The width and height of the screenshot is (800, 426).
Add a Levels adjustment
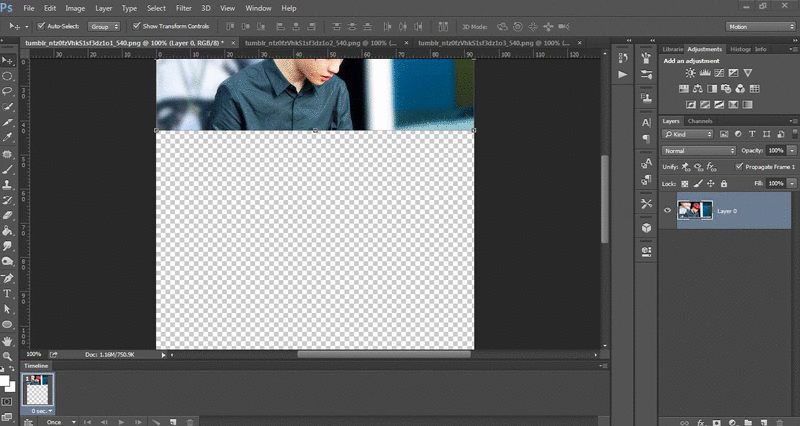tap(705, 73)
